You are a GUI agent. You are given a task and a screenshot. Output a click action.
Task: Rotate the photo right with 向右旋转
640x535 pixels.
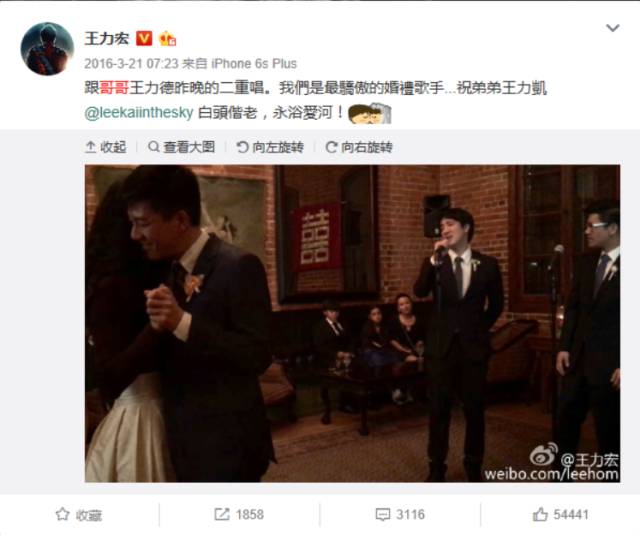(x=359, y=147)
